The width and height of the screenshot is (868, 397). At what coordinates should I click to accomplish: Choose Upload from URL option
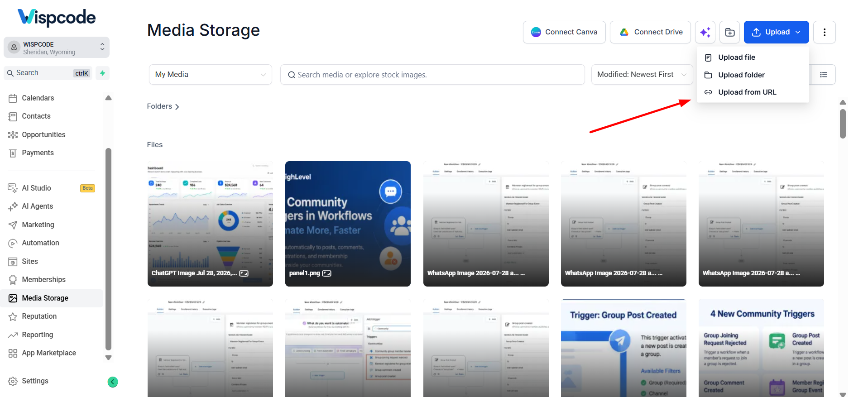click(x=753, y=92)
